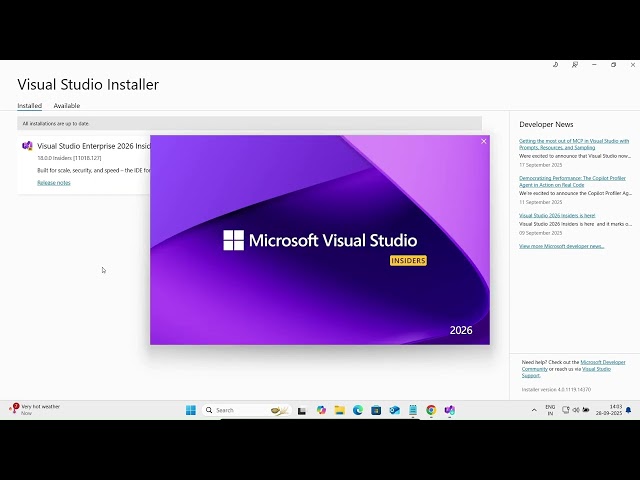Launch Copilot from the taskbar
This screenshot has width=640, height=480.
click(321, 410)
